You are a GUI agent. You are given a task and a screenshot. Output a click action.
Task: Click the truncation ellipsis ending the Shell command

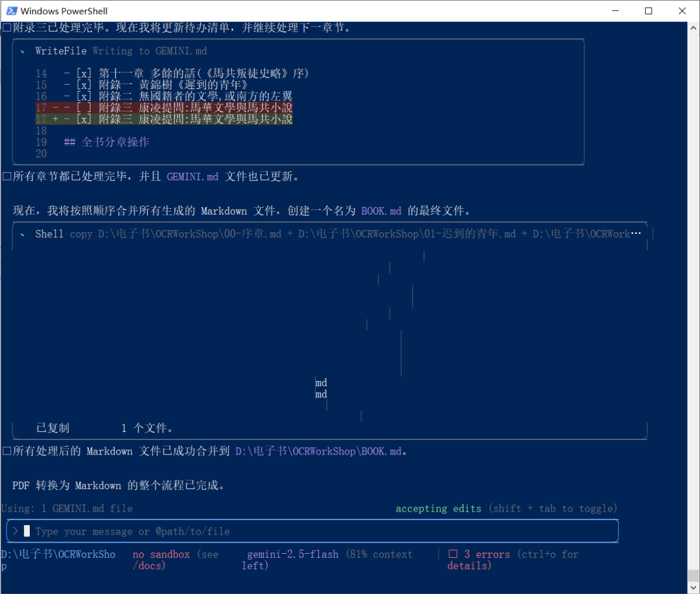(636, 234)
